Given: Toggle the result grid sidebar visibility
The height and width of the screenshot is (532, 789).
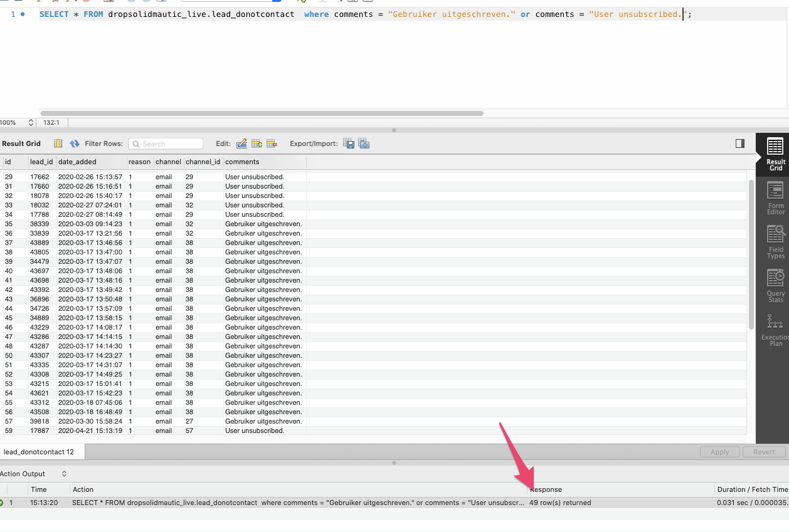Looking at the screenshot, I should pos(739,143).
